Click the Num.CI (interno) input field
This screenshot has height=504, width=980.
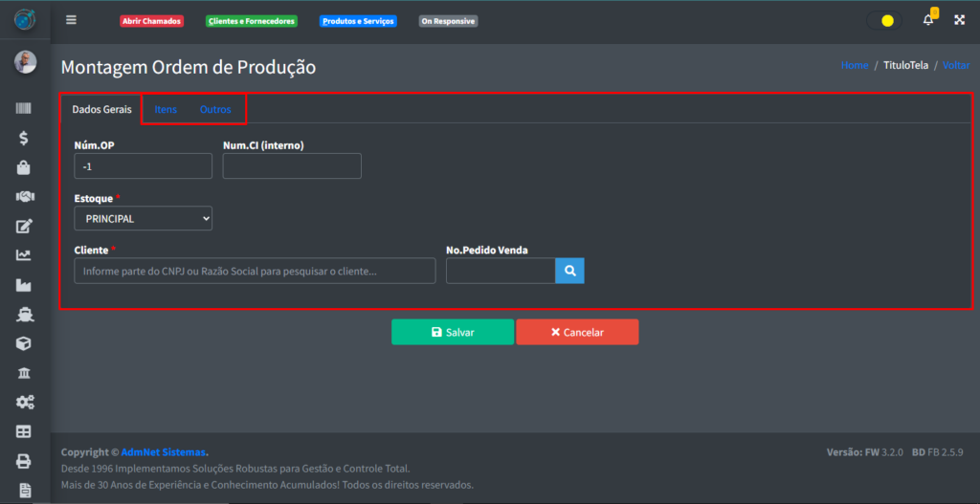click(x=292, y=166)
